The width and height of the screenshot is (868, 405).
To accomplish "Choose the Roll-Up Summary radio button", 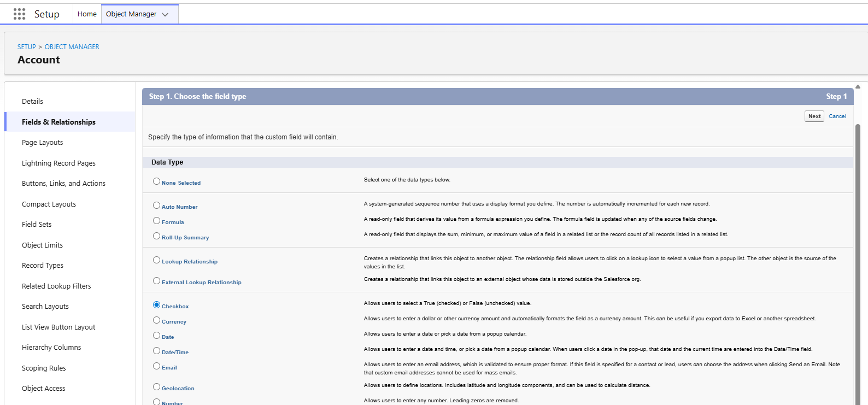I will [157, 236].
